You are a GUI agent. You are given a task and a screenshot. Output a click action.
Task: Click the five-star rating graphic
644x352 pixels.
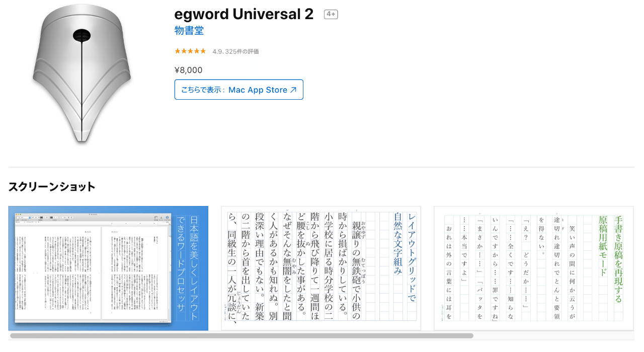190,51
